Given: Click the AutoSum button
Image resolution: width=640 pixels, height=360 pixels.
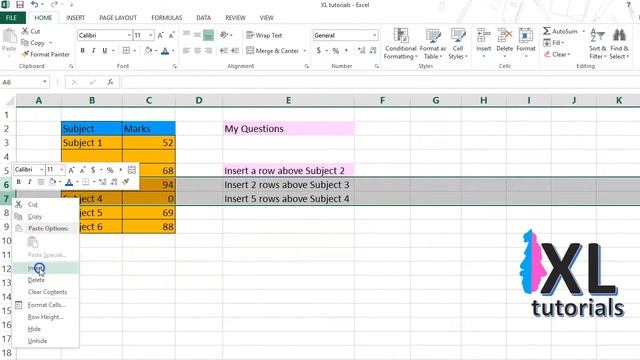Looking at the screenshot, I should click(560, 31).
